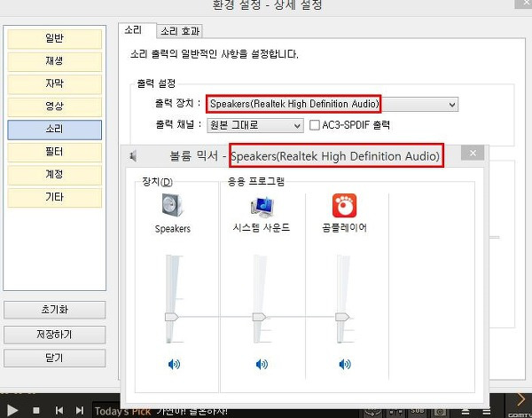Stop playback in GOM Player
Screen dimensions: 532x418
pyautogui.click(x=36, y=411)
